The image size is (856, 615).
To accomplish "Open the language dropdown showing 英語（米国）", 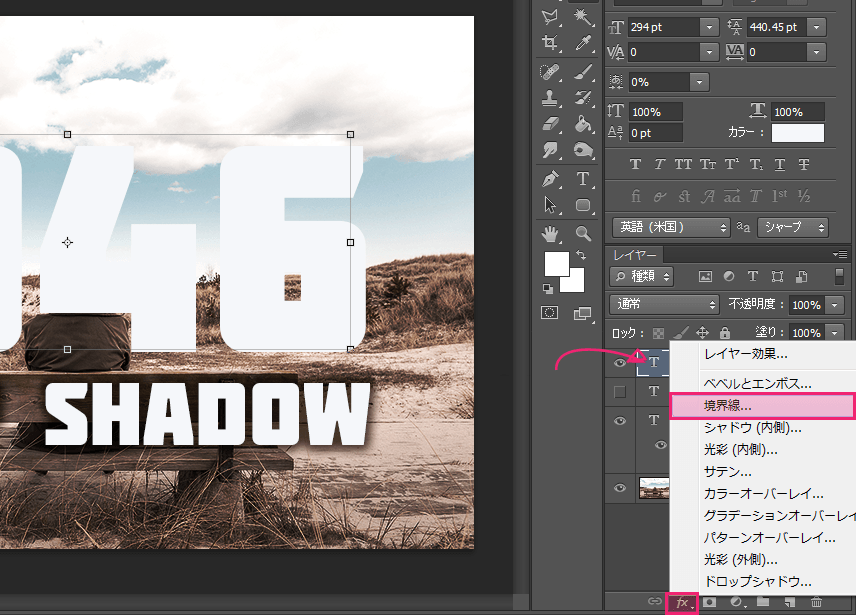I will click(x=670, y=227).
